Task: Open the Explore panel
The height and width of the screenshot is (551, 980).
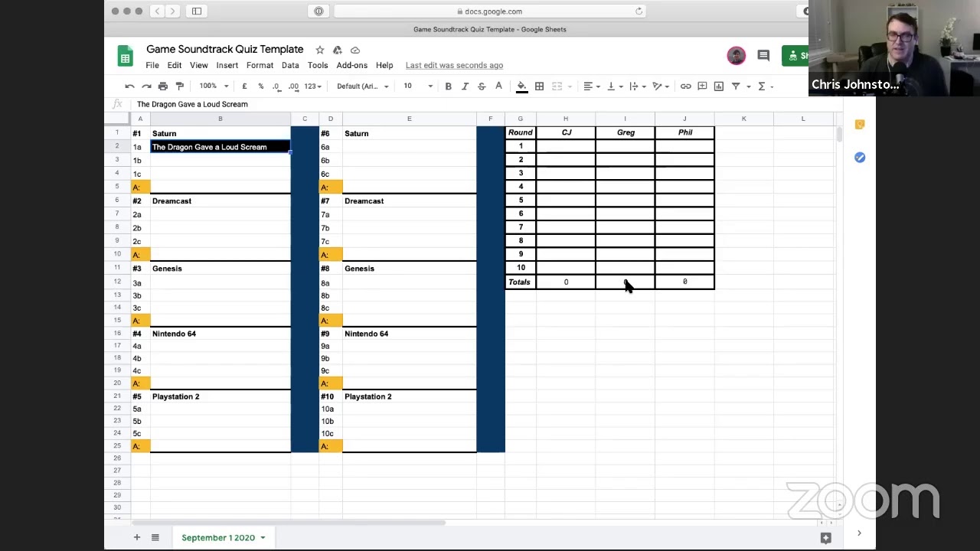Action: point(825,538)
